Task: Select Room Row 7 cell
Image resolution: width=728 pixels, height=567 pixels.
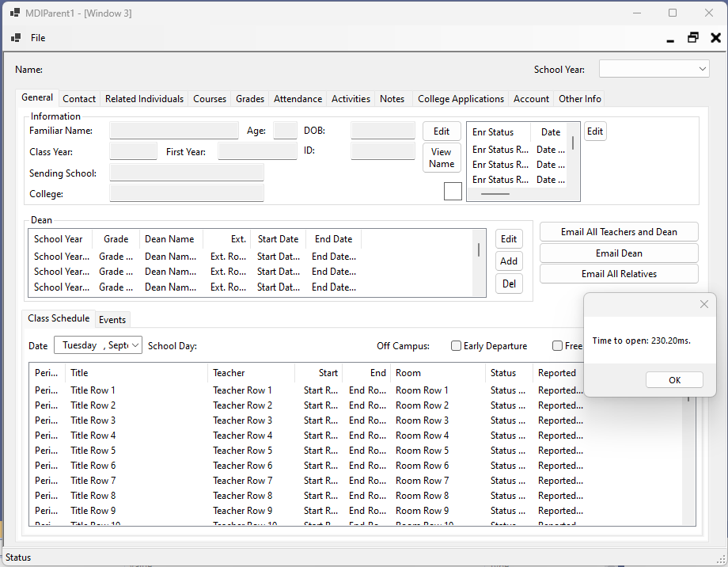Action: (x=422, y=481)
